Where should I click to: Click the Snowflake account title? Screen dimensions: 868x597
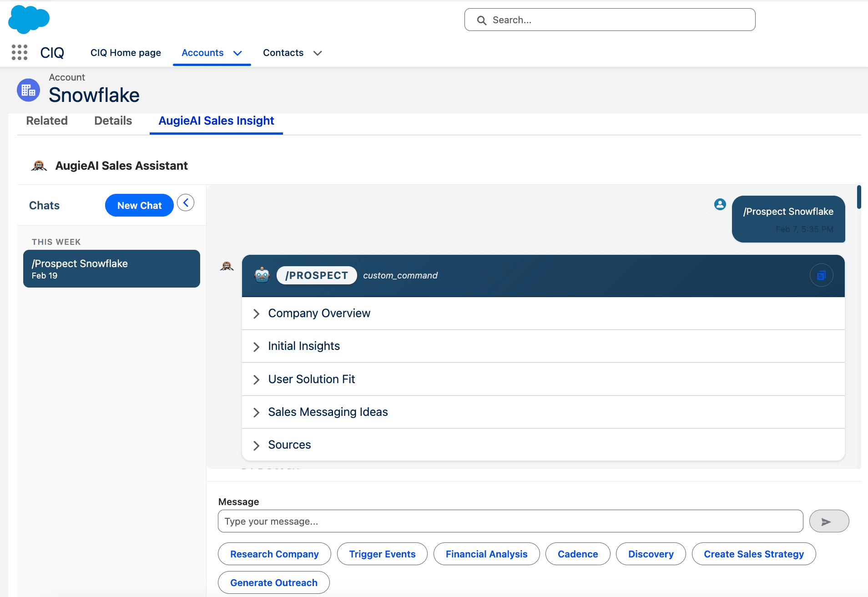pos(94,95)
